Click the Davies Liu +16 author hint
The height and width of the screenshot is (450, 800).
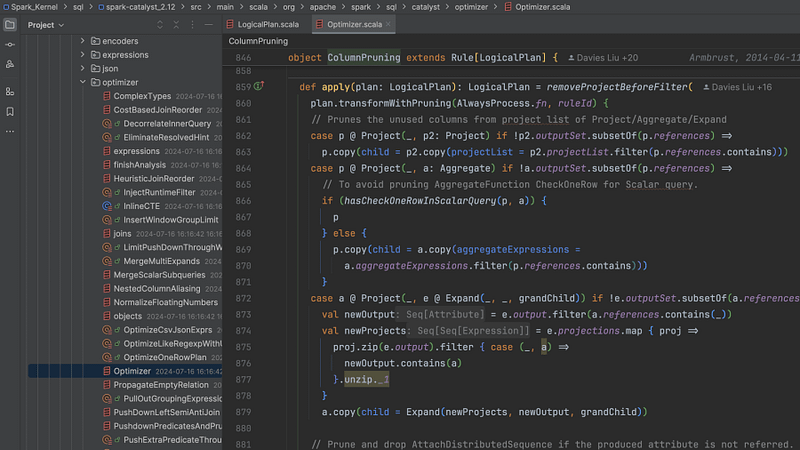737,87
